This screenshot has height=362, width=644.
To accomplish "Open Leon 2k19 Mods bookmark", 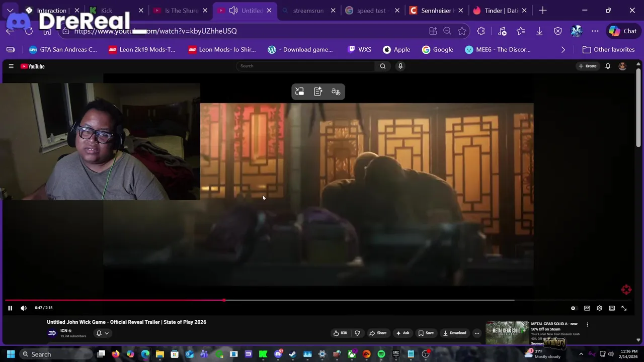I will click(142, 50).
